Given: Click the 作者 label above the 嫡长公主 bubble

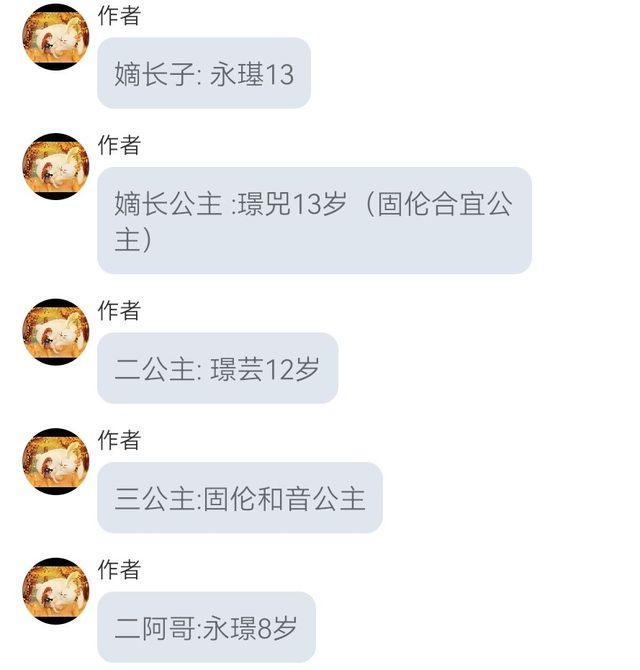Looking at the screenshot, I should pyautogui.click(x=119, y=144).
